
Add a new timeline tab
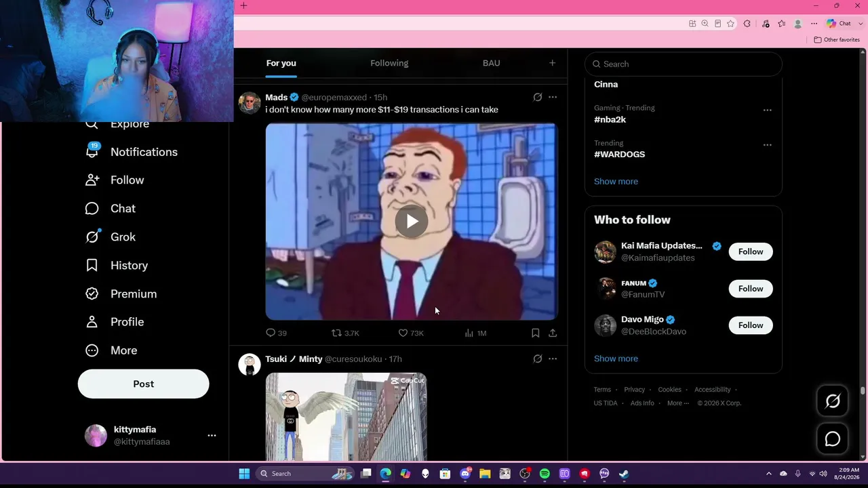552,63
